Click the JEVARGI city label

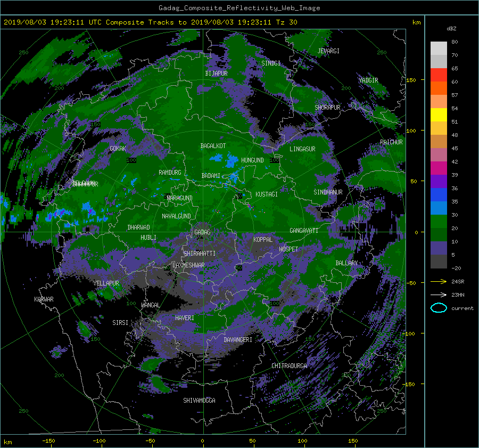tap(328, 51)
